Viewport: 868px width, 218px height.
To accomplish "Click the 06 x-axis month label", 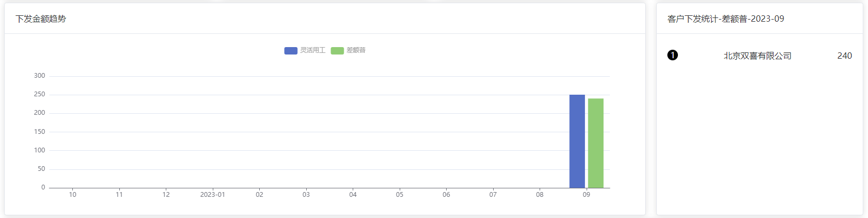I will point(446,195).
